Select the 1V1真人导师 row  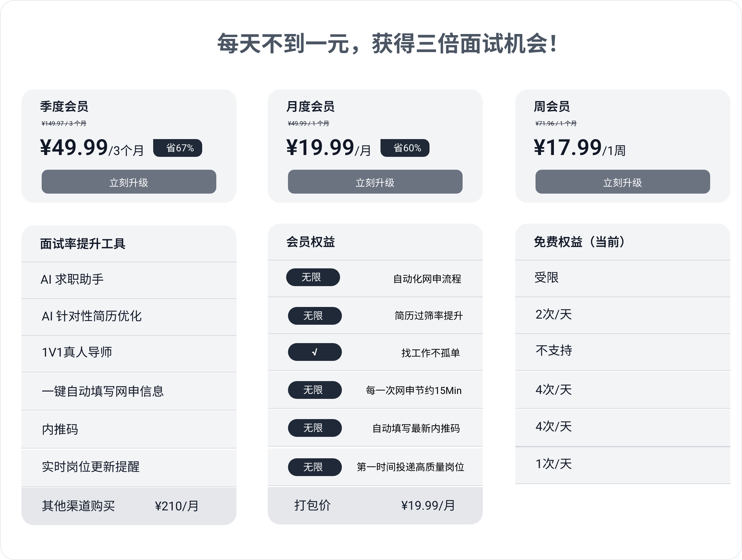129,354
